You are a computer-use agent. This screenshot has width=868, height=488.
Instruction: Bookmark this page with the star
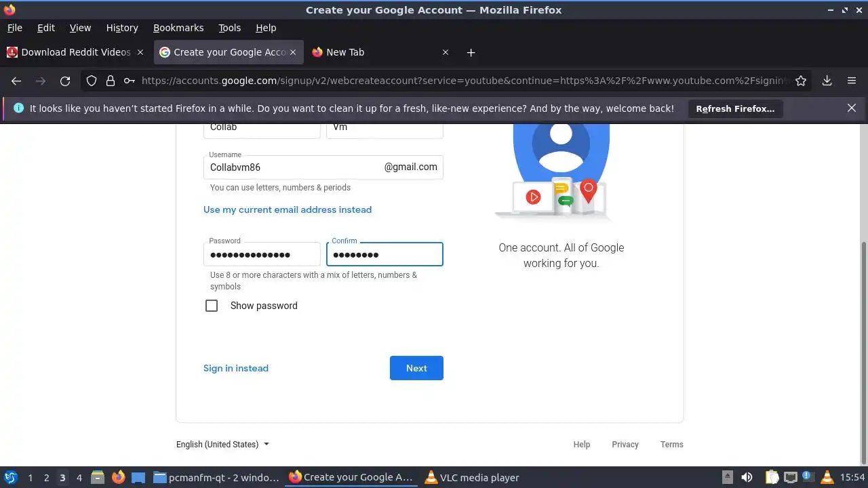point(801,81)
